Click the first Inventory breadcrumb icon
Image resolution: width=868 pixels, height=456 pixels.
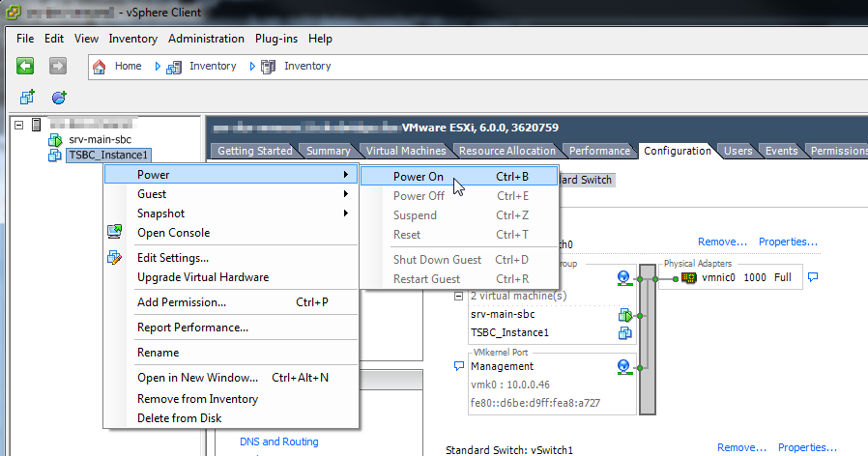tap(174, 67)
